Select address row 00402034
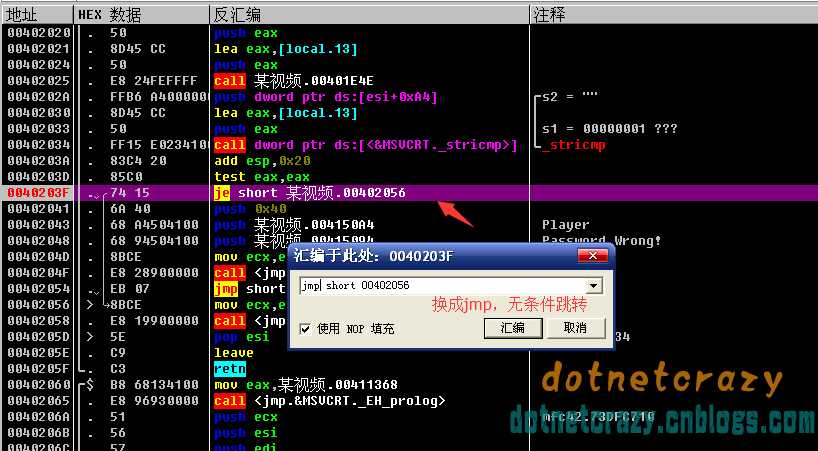The image size is (818, 451). click(x=39, y=145)
